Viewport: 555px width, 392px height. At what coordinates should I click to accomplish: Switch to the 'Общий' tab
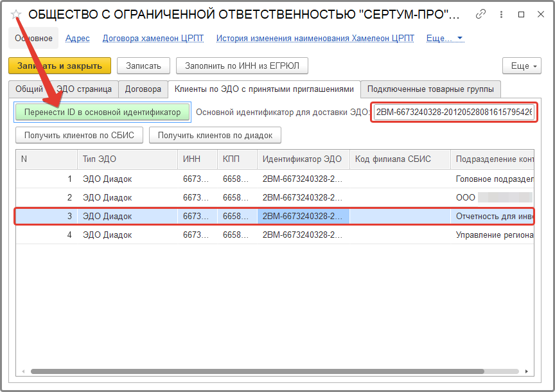point(29,89)
